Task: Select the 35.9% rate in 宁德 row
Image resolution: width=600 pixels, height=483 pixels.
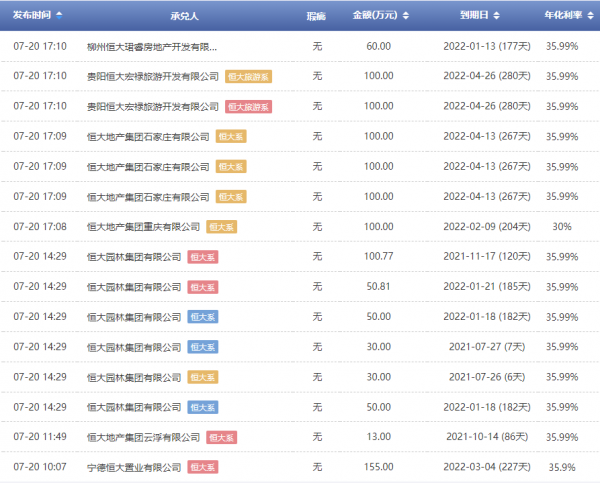Action: point(562,467)
